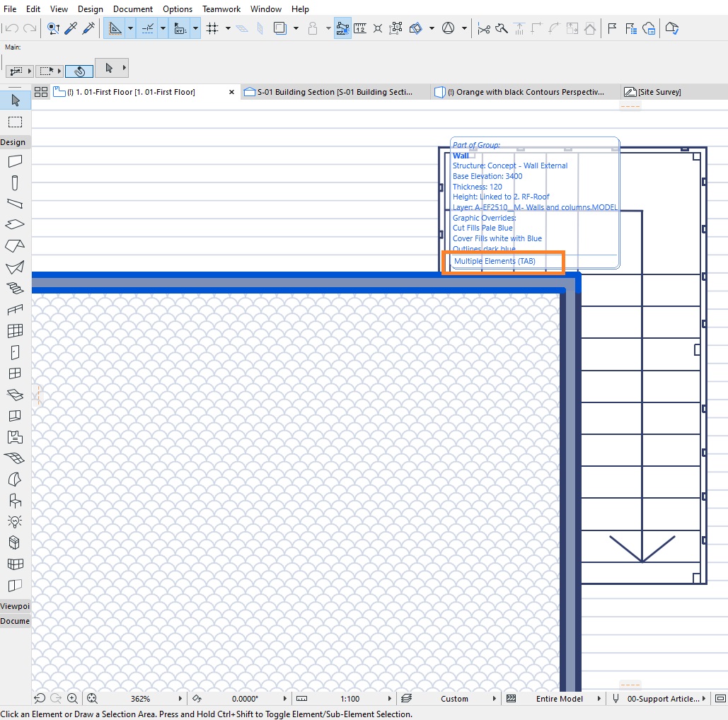
Task: Select the Marquee tool in toolbox
Action: point(16,122)
